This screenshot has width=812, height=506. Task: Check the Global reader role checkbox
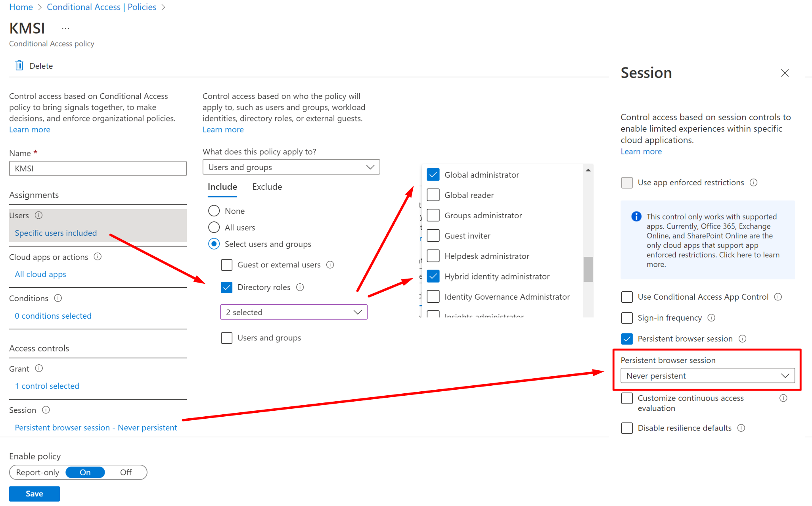433,195
